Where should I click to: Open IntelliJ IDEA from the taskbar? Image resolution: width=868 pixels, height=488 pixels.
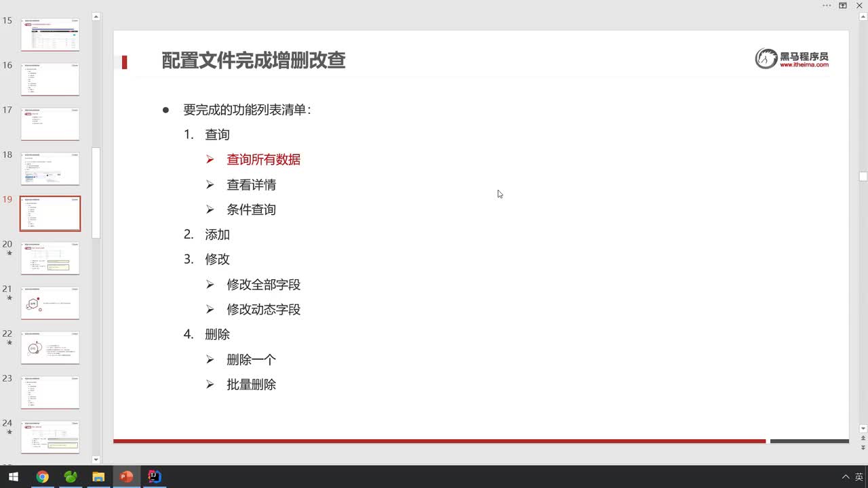click(155, 476)
